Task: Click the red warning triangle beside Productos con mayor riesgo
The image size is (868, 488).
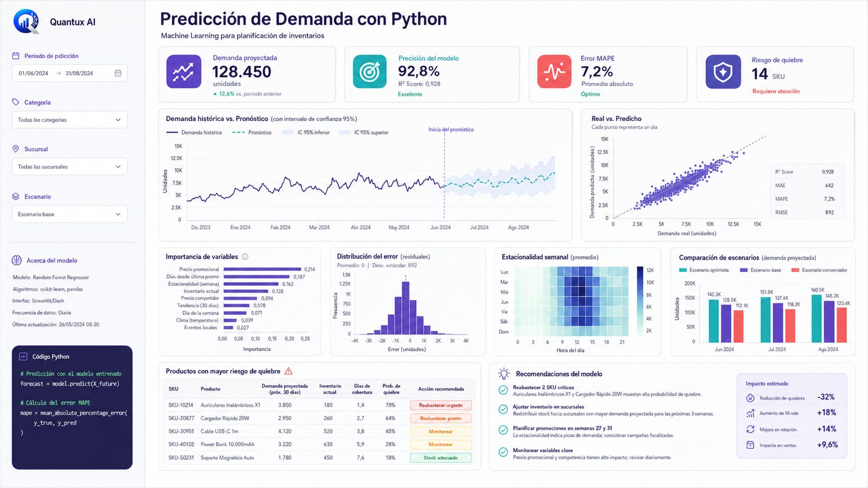Action: (x=289, y=371)
